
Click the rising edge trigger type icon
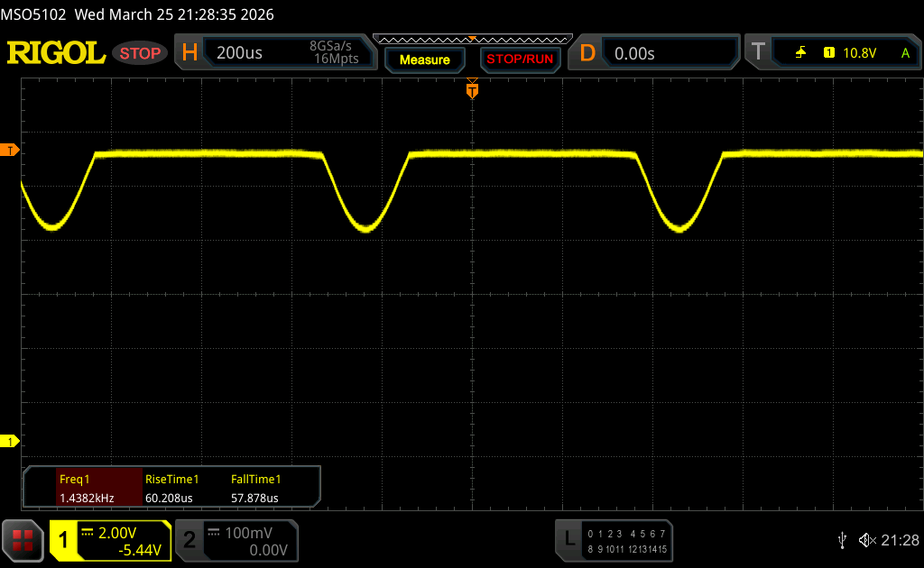pos(800,53)
